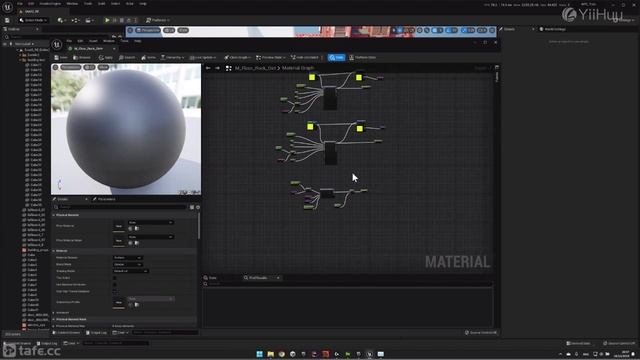Viewport: 640px width, 360px height.
Task: Open the material editor Edit menu
Action: point(80,41)
